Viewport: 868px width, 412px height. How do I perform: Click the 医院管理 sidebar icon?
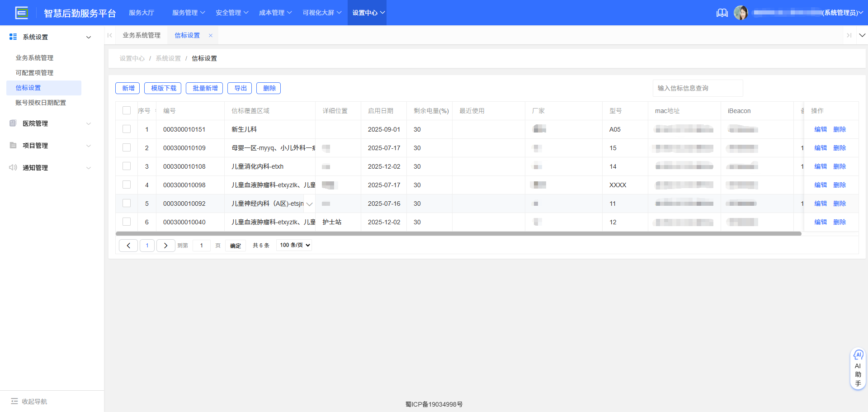coord(12,123)
